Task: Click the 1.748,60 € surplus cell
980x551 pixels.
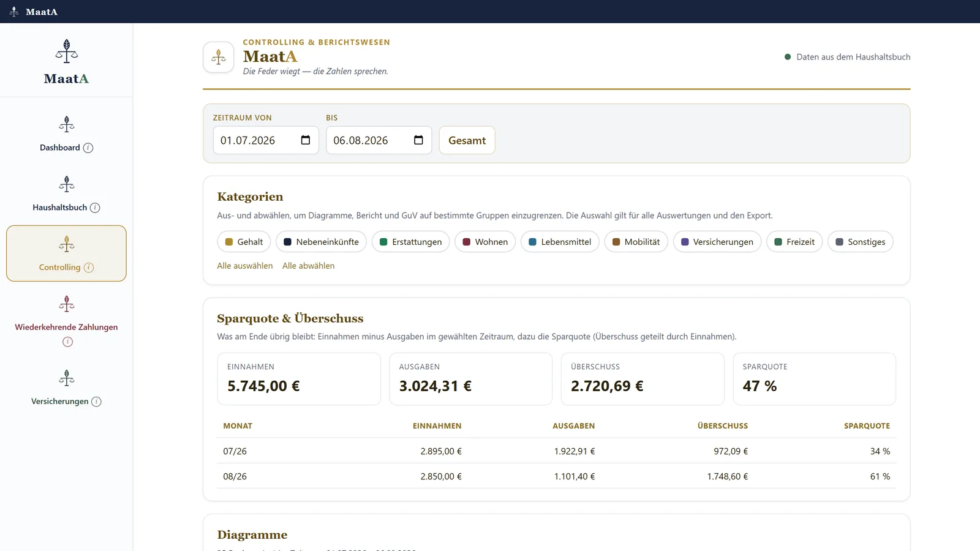Action: [x=728, y=476]
